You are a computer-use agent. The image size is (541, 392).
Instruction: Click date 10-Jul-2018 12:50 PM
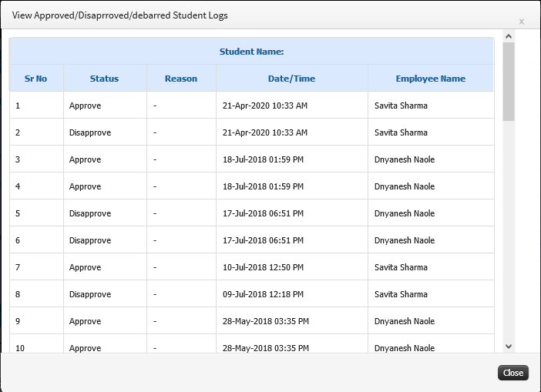tap(263, 267)
